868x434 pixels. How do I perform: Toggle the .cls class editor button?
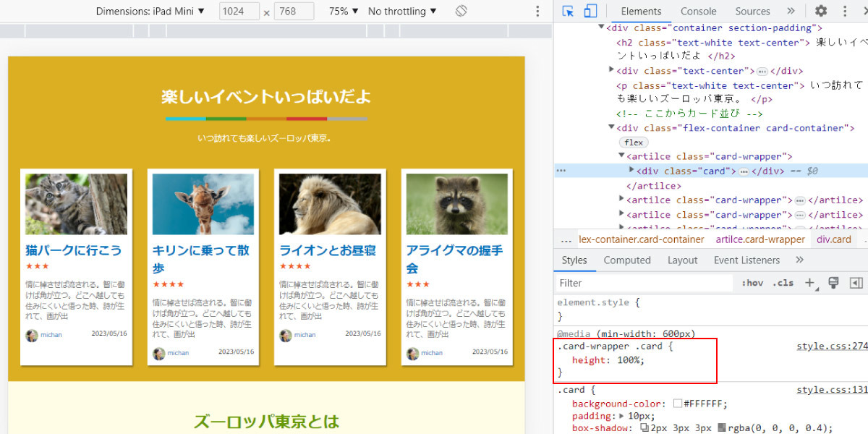coord(783,283)
